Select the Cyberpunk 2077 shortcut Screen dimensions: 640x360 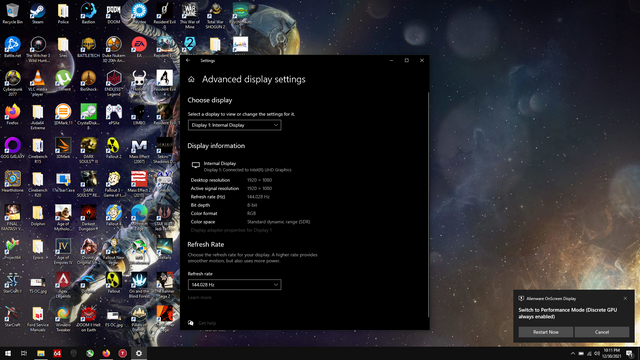coord(12,83)
